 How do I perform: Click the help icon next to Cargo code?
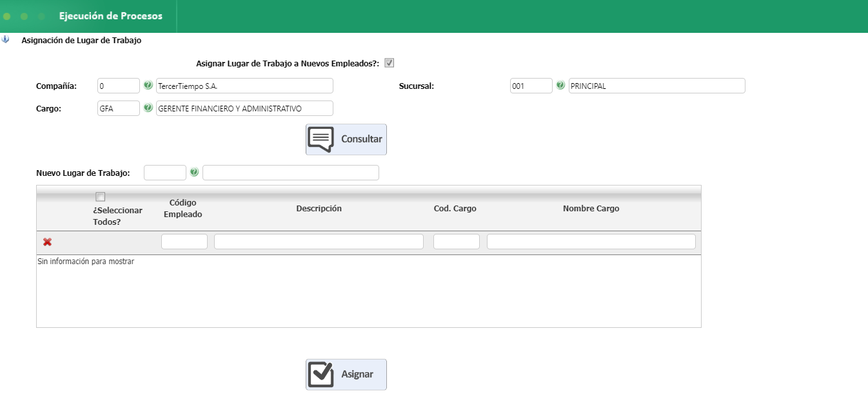point(148,108)
